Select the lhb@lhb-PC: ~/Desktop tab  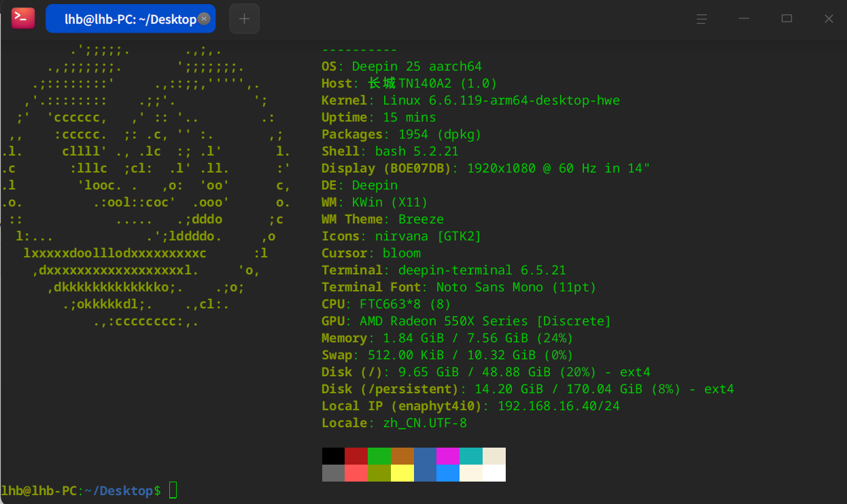point(131,19)
